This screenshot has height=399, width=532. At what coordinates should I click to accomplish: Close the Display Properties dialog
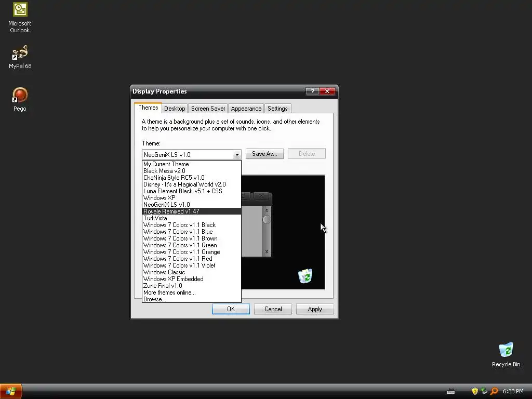[327, 91]
